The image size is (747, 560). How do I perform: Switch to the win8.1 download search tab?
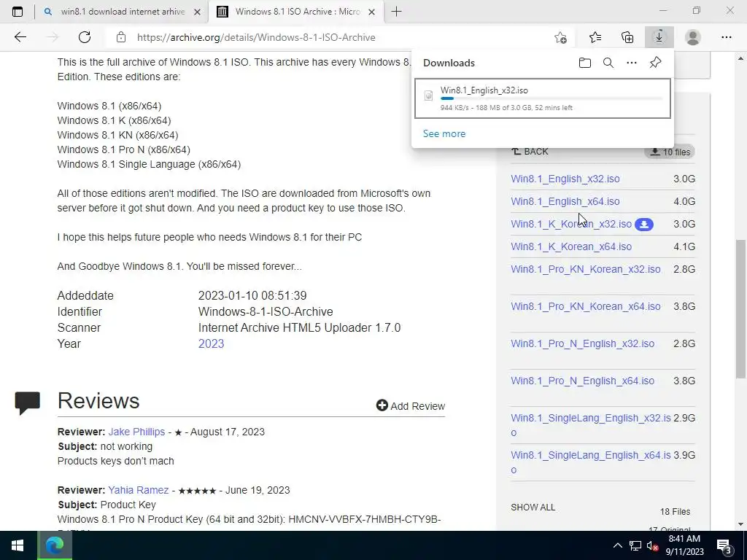click(x=122, y=12)
